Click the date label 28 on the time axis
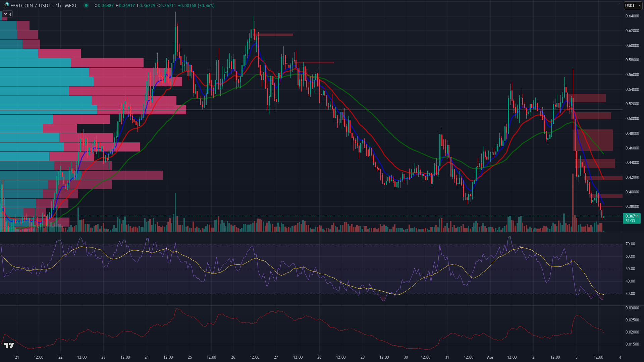Image resolution: width=644 pixels, height=362 pixels. [319, 357]
